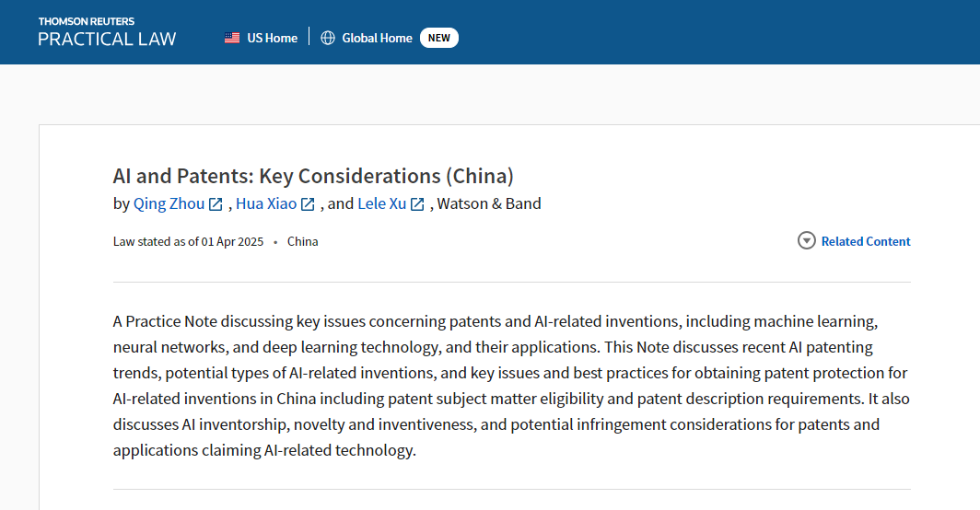Click the article title AI and Patents

point(313,176)
